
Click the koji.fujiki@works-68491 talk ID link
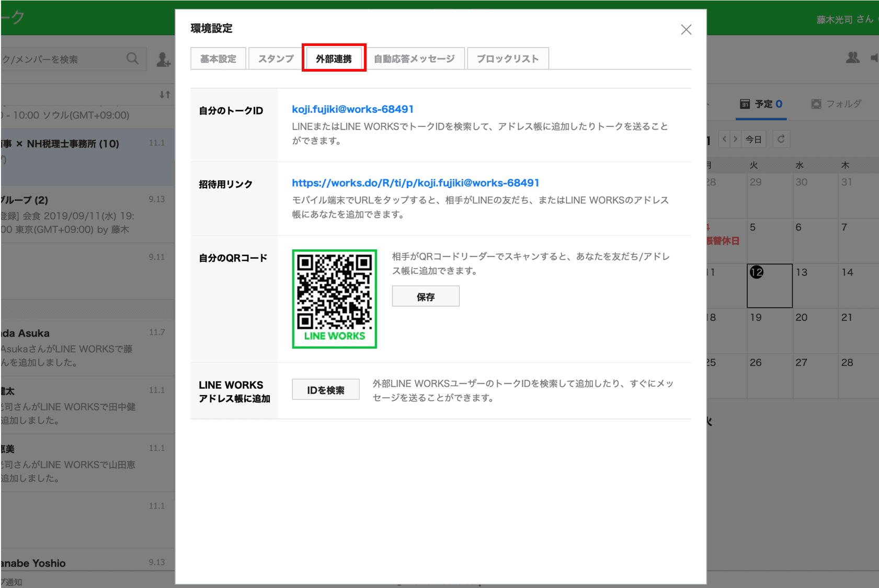[352, 109]
